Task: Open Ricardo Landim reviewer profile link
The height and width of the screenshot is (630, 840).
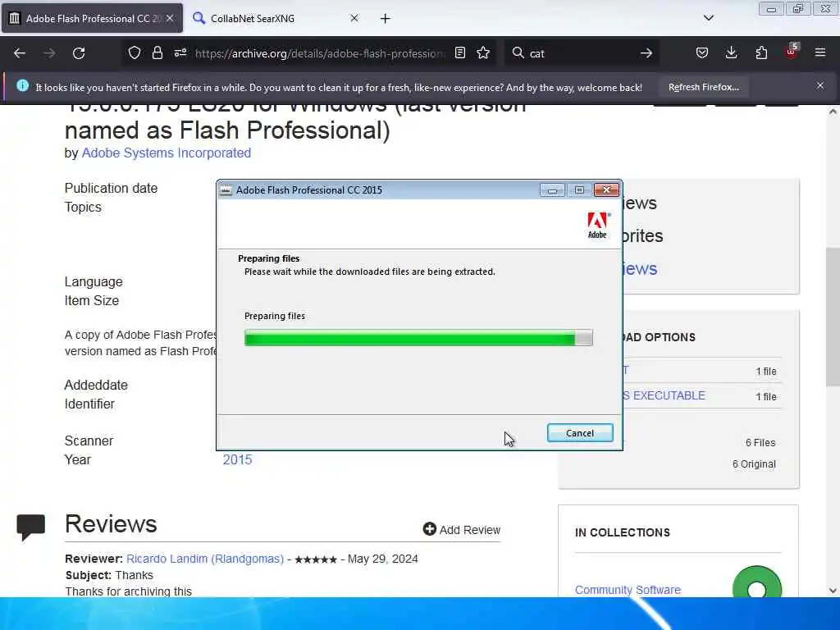Action: tap(204, 559)
